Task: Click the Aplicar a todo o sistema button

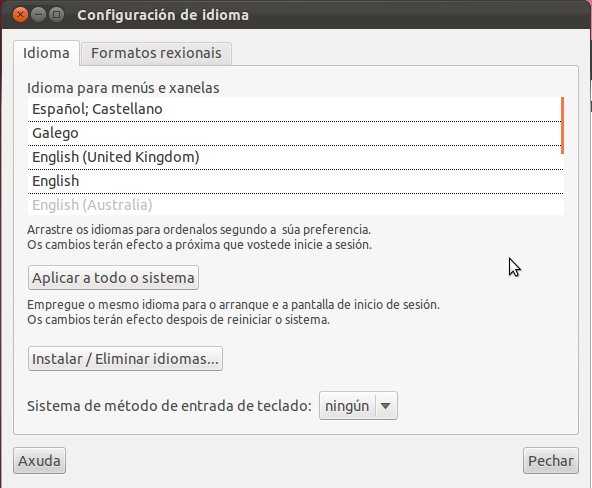Action: (x=113, y=278)
